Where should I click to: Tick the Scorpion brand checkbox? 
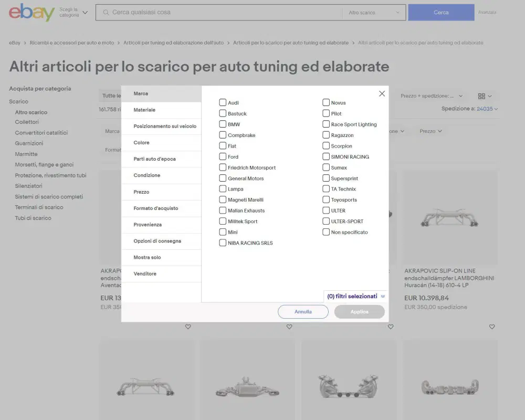pos(326,146)
